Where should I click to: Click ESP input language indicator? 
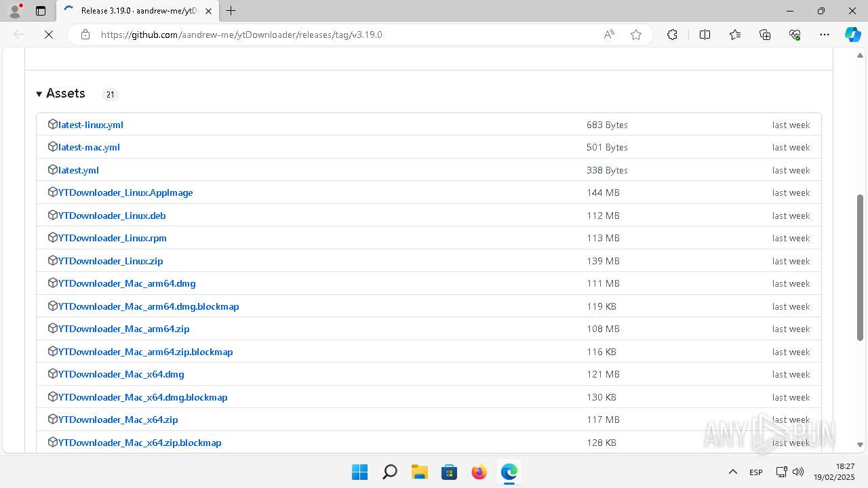(x=755, y=472)
